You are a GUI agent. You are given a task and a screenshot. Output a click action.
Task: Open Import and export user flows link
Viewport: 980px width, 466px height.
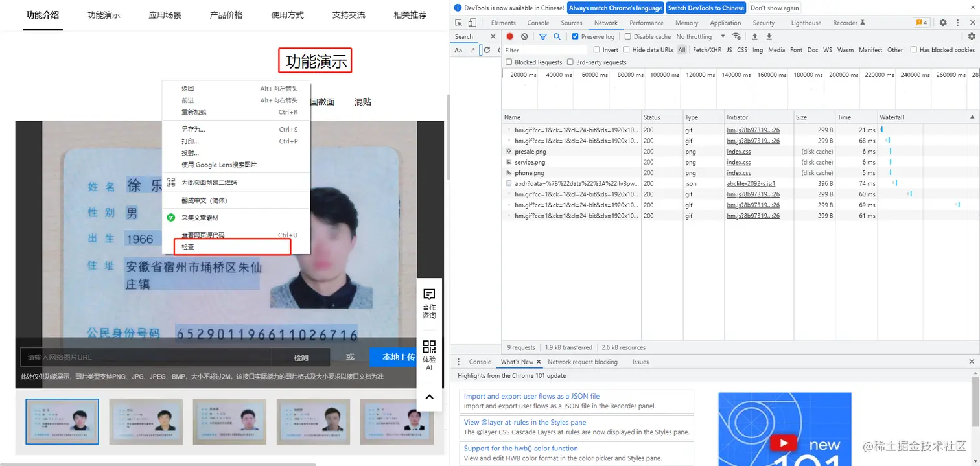click(x=531, y=396)
